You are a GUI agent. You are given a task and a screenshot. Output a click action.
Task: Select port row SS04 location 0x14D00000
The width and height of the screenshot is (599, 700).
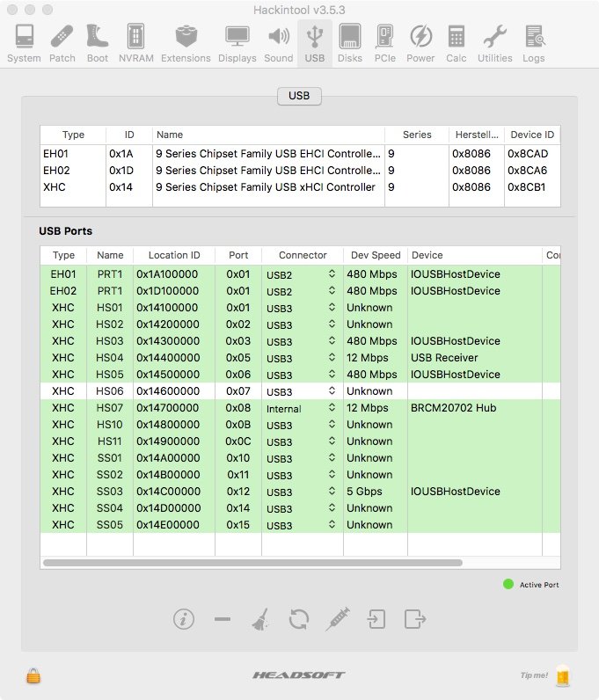click(300, 508)
